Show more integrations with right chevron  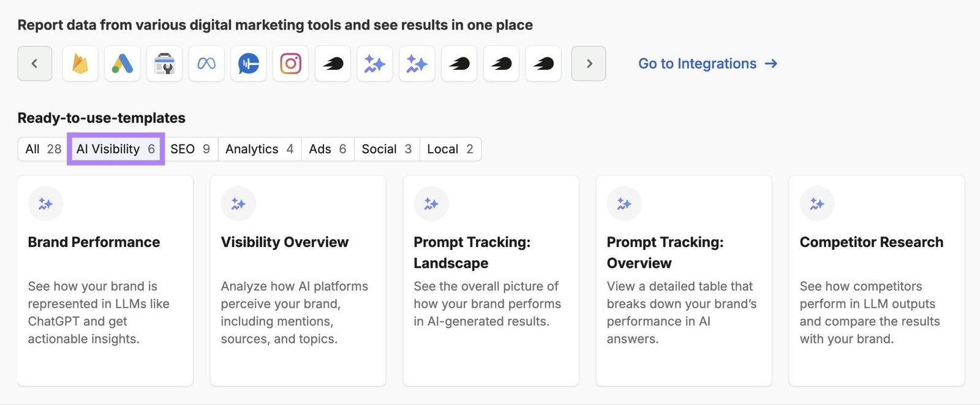pos(589,64)
